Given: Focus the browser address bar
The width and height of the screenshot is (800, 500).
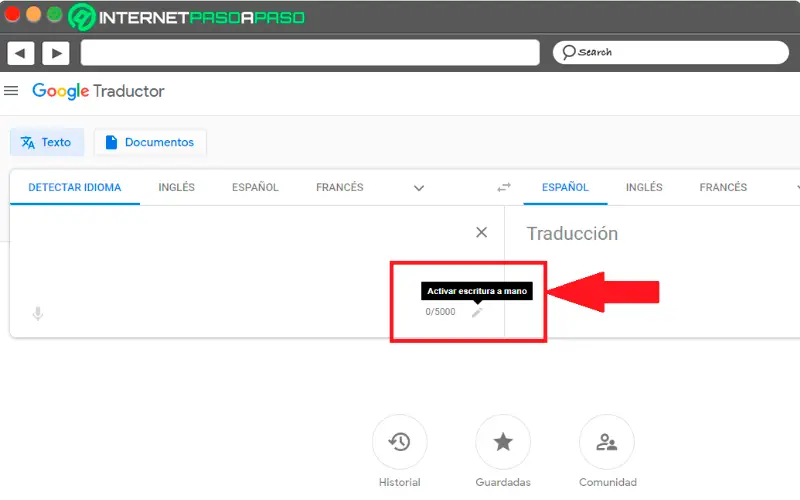Looking at the screenshot, I should 310,53.
